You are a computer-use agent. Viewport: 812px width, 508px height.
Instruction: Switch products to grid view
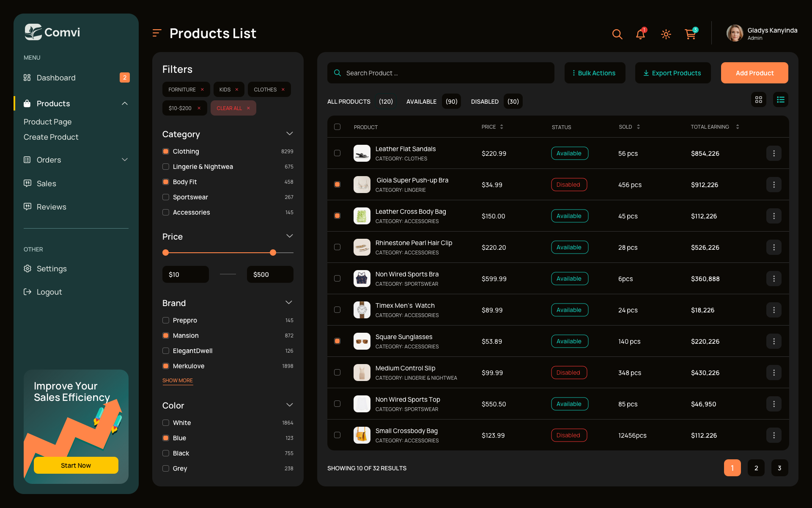[x=758, y=99]
